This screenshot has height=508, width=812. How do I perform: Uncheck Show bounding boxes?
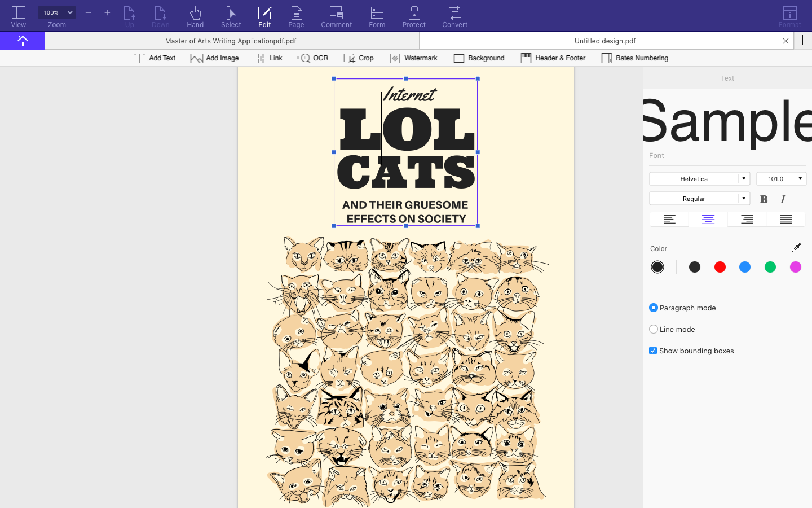(x=652, y=350)
